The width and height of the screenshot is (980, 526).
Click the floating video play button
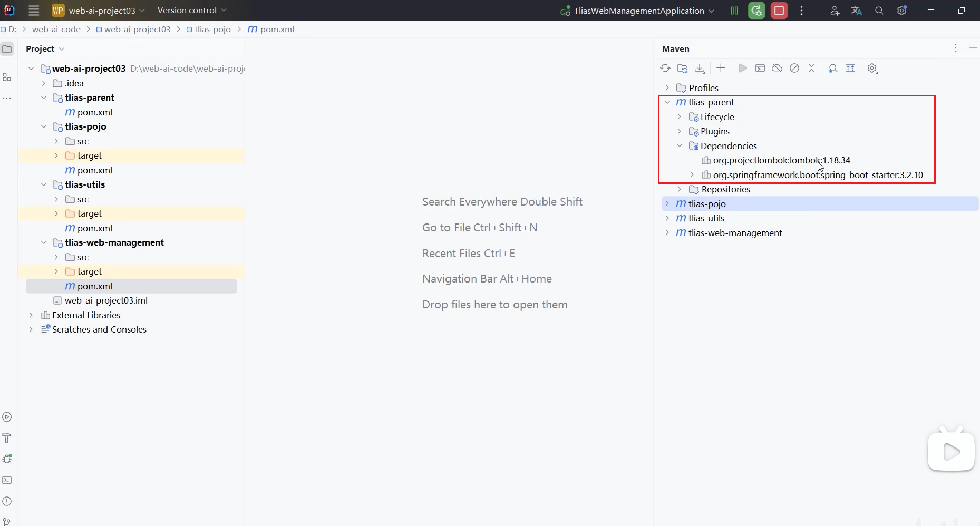click(x=951, y=452)
